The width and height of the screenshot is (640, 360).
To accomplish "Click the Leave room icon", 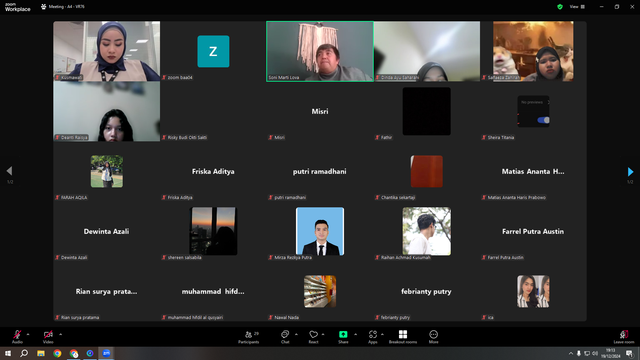I will (x=624, y=334).
